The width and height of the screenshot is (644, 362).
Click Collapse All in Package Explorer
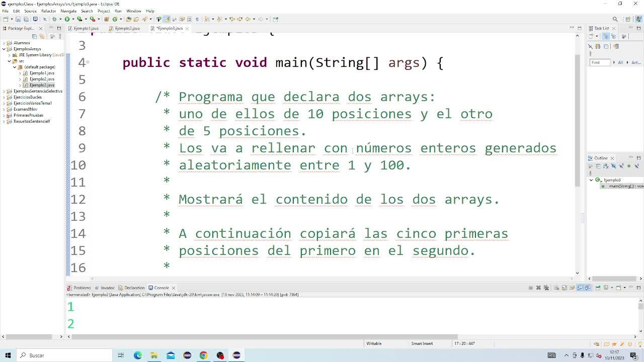pyautogui.click(x=34, y=36)
